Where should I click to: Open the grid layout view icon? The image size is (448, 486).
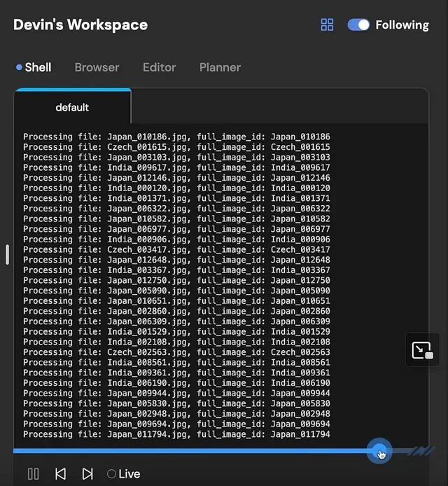point(327,25)
